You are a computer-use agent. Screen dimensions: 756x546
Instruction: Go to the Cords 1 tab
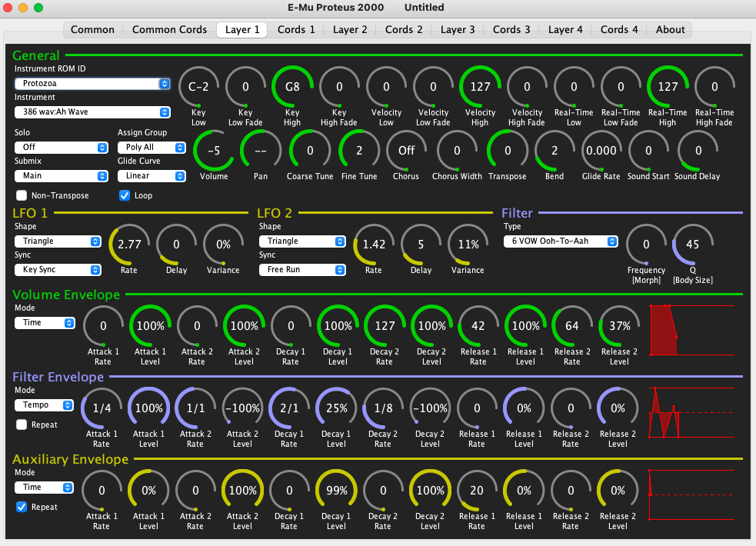click(x=296, y=30)
